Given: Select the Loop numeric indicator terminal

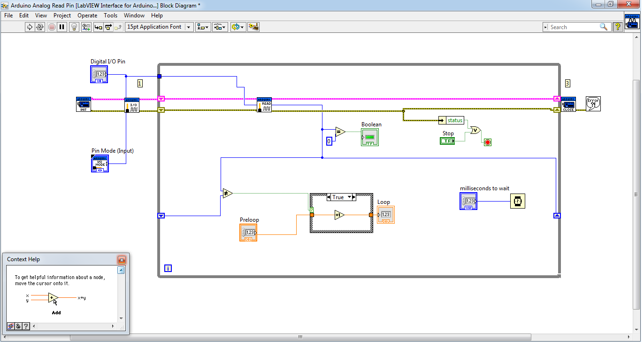Looking at the screenshot, I should [386, 215].
